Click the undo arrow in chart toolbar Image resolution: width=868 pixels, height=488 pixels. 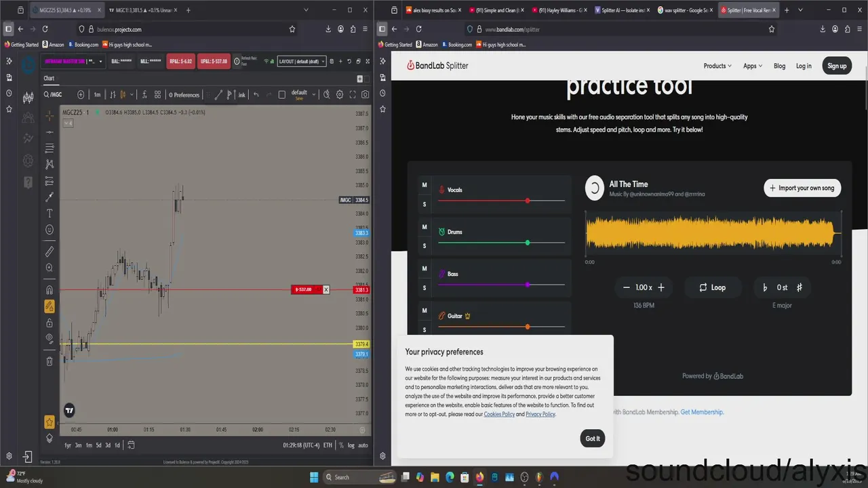coord(256,95)
